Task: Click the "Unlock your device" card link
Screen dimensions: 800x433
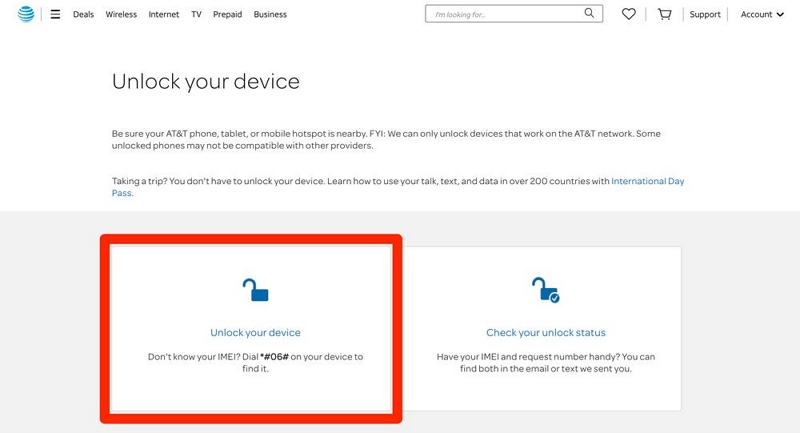Action: click(x=255, y=332)
